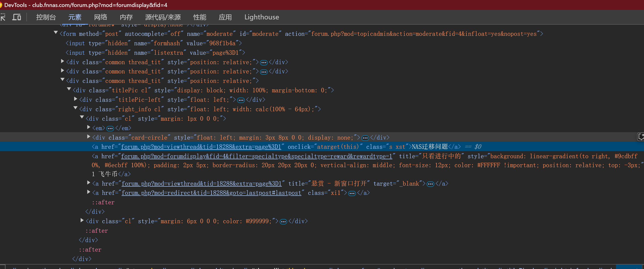Expand the second common thread_tit div
This screenshot has height=269, width=644.
[63, 70]
